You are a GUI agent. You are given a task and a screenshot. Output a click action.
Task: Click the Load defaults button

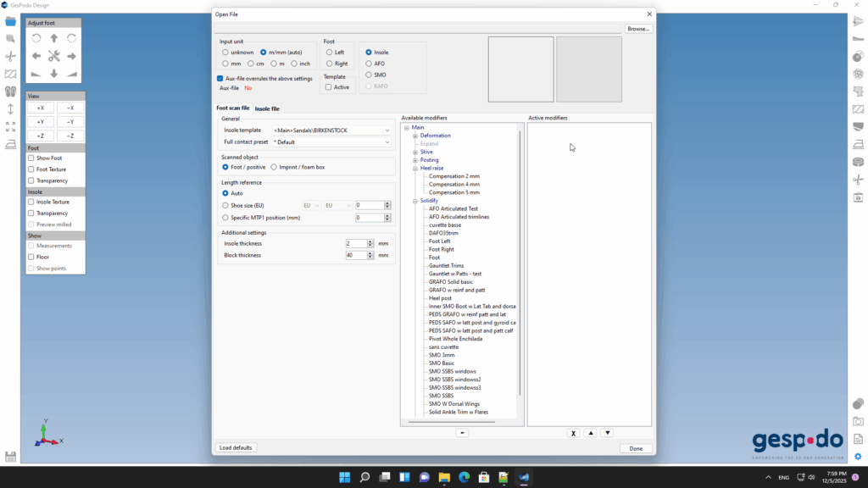pyautogui.click(x=236, y=447)
